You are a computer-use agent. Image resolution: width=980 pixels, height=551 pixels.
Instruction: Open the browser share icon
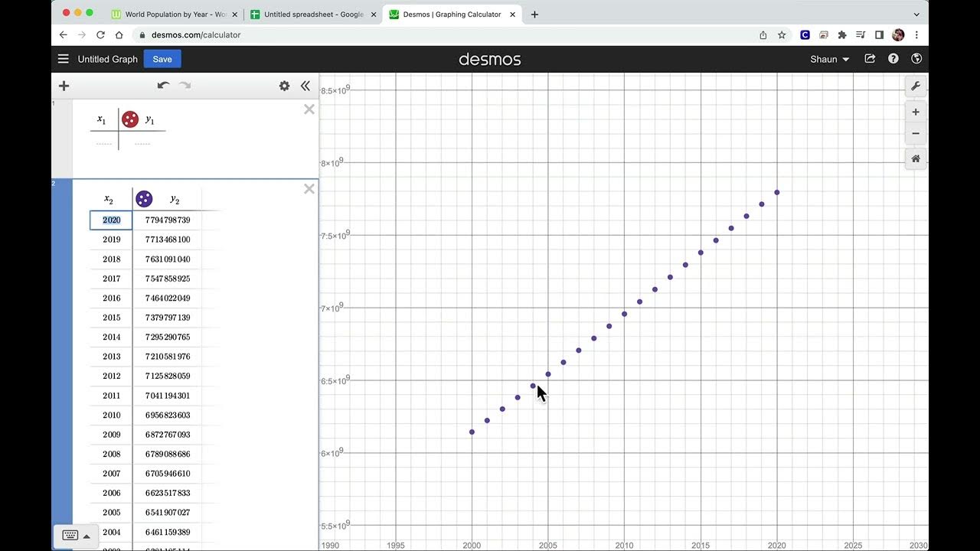tap(763, 34)
